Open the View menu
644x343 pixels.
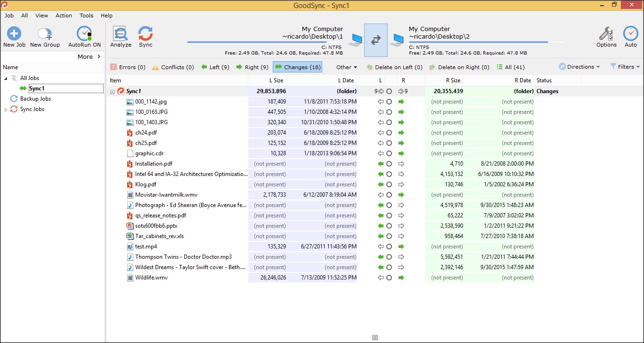(x=41, y=16)
